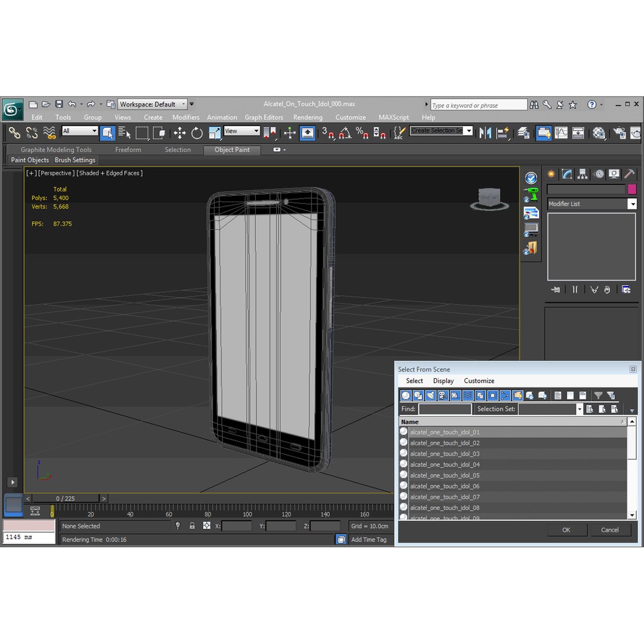Open the reference coordinate View dropdown
This screenshot has height=644, width=644.
[x=242, y=131]
